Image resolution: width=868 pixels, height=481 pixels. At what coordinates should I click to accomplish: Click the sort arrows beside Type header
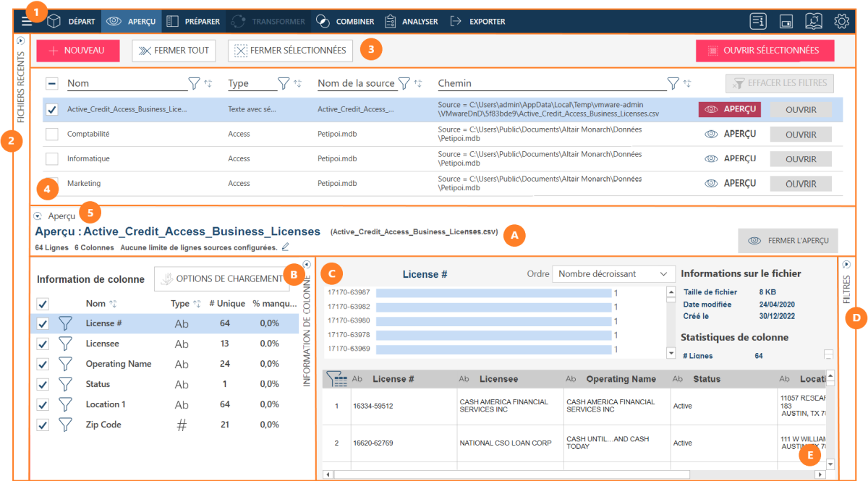click(297, 84)
